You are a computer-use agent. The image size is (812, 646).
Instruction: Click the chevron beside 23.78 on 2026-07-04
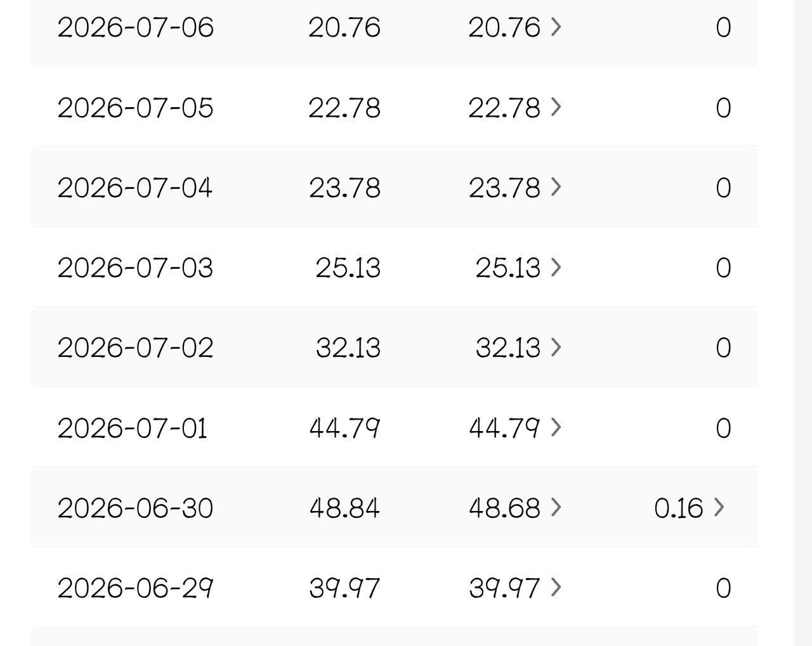pyautogui.click(x=556, y=186)
